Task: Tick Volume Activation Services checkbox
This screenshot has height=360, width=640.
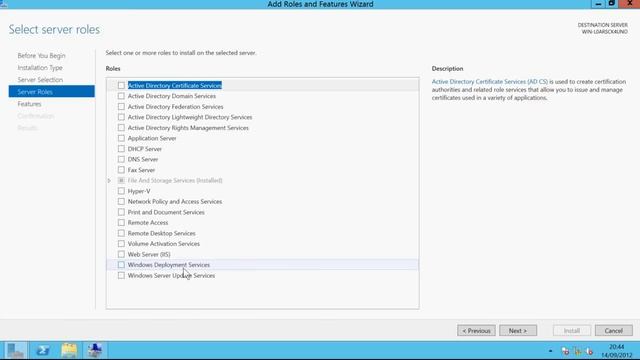Action: click(121, 244)
